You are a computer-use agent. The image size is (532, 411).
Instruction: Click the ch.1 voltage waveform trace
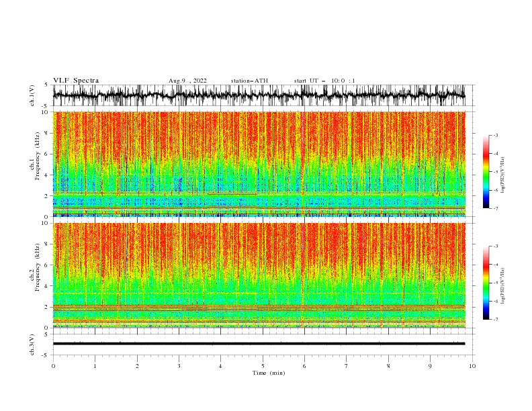click(259, 95)
